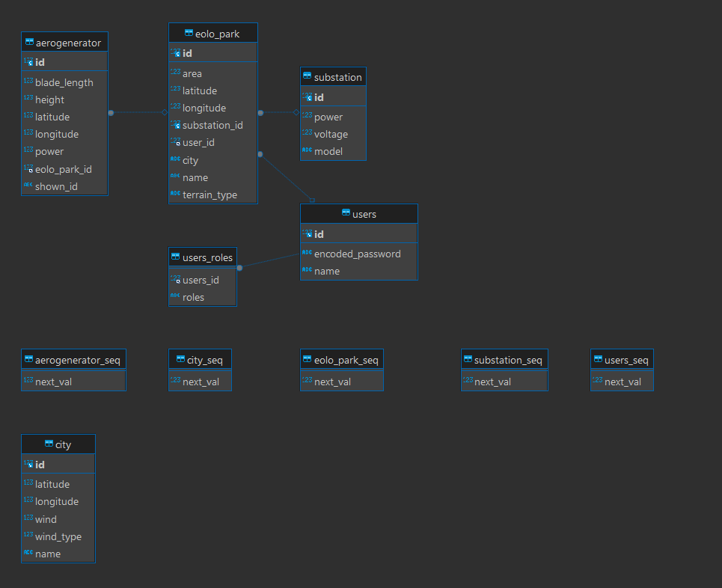Click the city table icon
Screen dimensions: 722x588
click(49, 444)
